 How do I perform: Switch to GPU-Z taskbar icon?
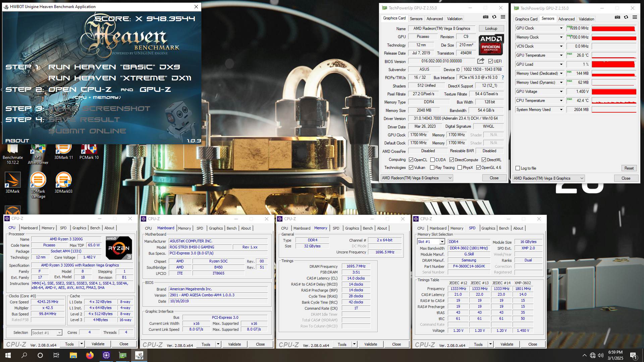click(x=123, y=355)
